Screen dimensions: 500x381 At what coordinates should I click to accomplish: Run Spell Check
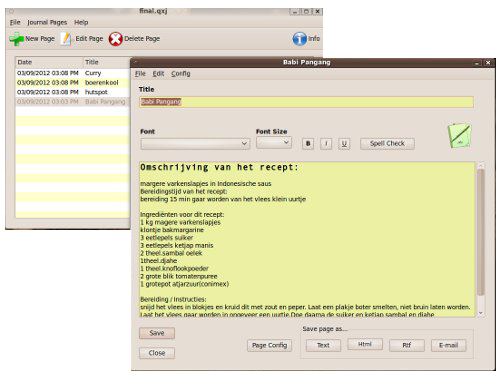[x=387, y=144]
